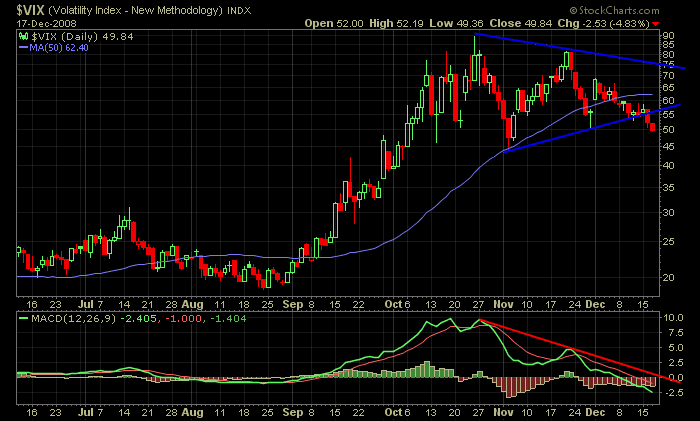Click the Aug label on the price panel date axis
This screenshot has height=421, width=700.
pyautogui.click(x=192, y=304)
